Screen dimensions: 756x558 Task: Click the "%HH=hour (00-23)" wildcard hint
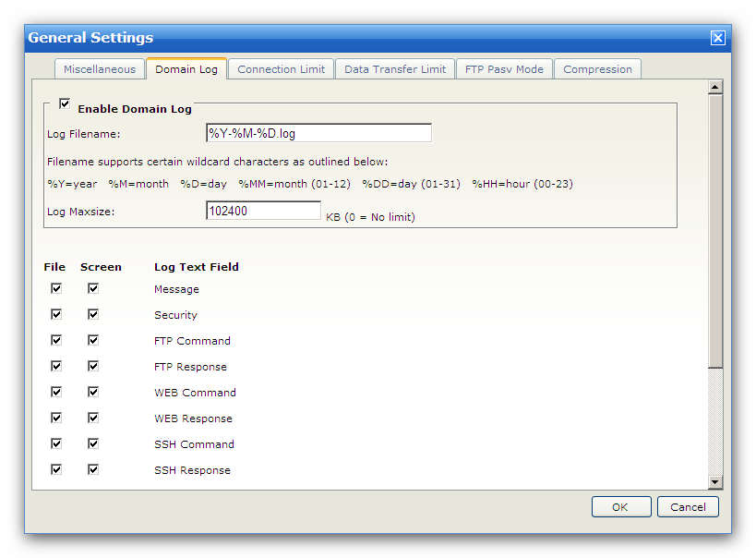click(x=522, y=184)
